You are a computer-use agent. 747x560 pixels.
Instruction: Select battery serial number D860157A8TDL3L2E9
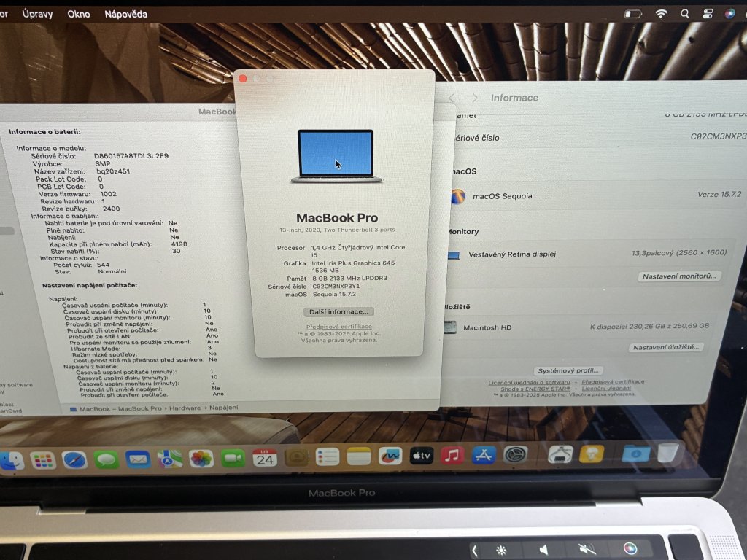131,156
